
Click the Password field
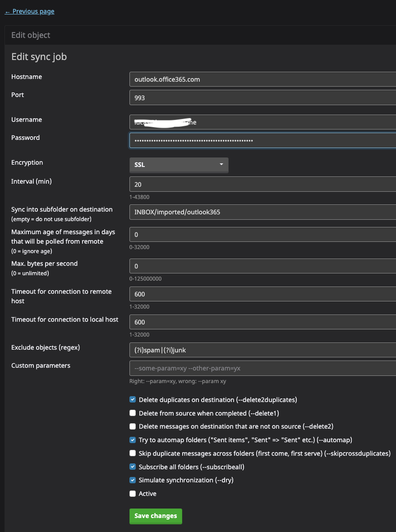(262, 140)
